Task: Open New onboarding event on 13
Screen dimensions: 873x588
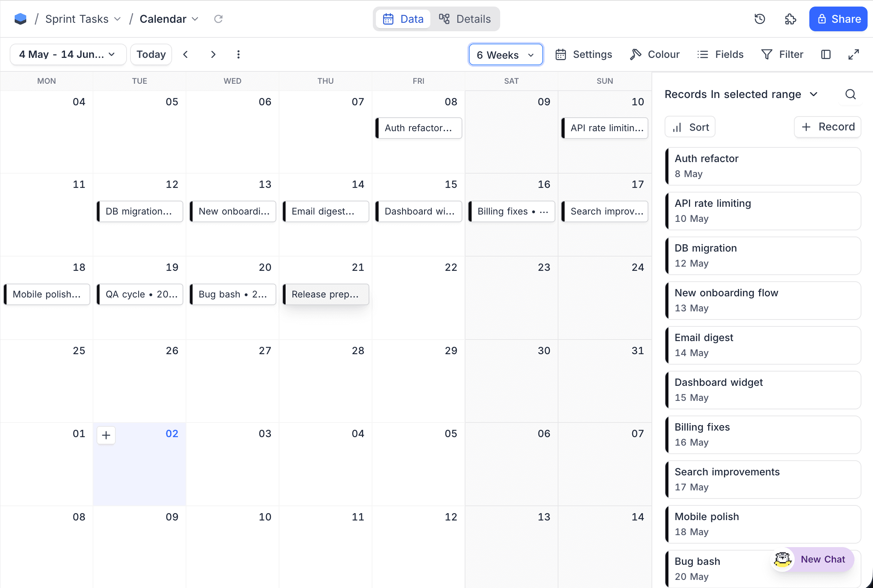Action: pyautogui.click(x=233, y=211)
